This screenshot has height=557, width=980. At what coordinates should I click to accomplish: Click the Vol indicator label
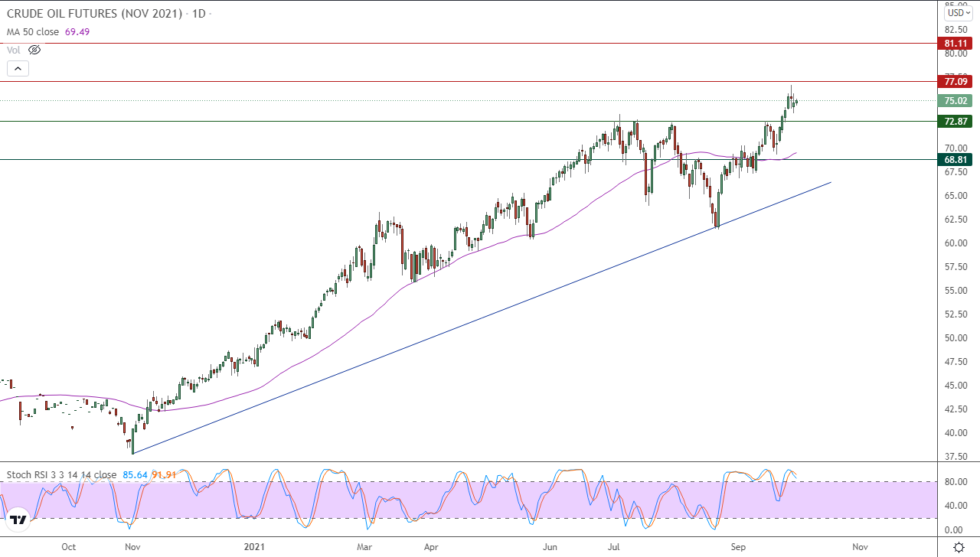coord(14,50)
